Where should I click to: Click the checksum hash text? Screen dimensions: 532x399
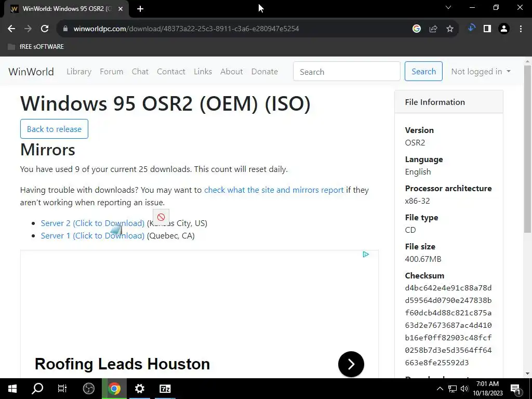(x=448, y=325)
